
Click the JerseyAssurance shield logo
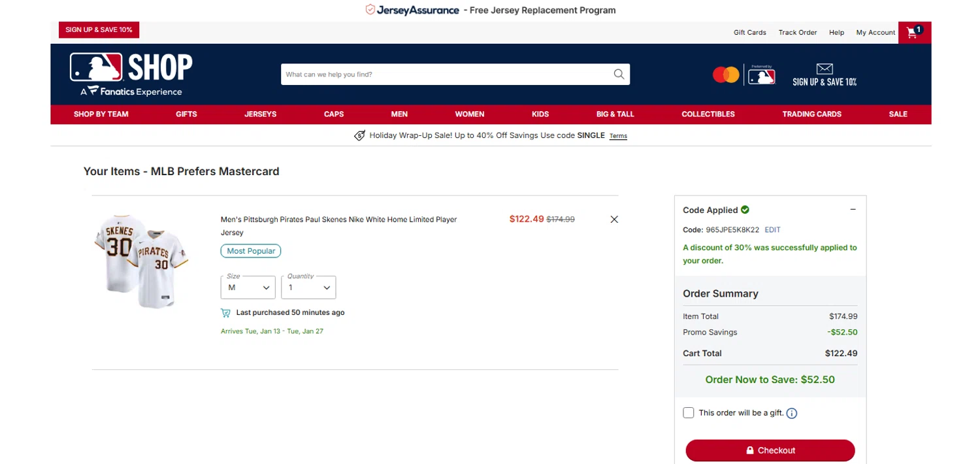370,10
